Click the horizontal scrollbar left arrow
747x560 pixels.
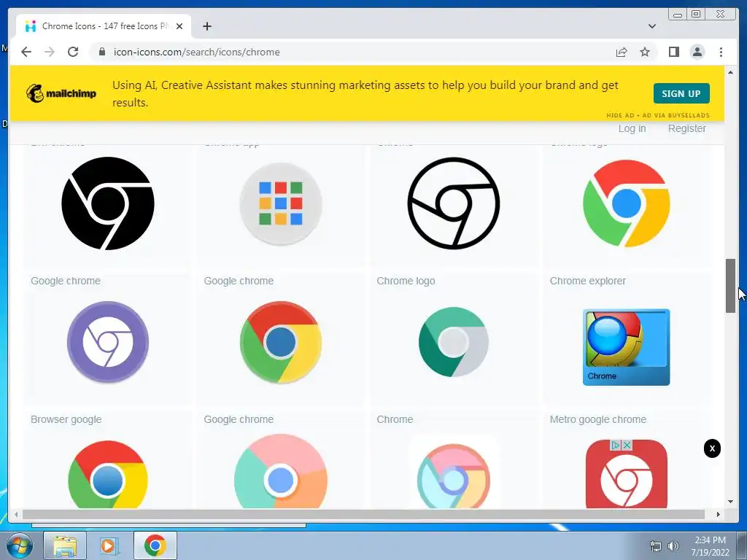coord(16,514)
